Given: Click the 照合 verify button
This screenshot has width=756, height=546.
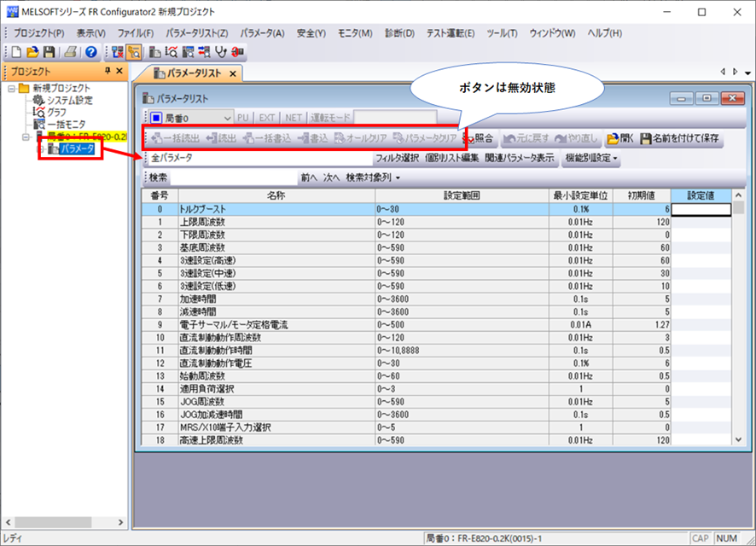Looking at the screenshot, I should click(479, 139).
